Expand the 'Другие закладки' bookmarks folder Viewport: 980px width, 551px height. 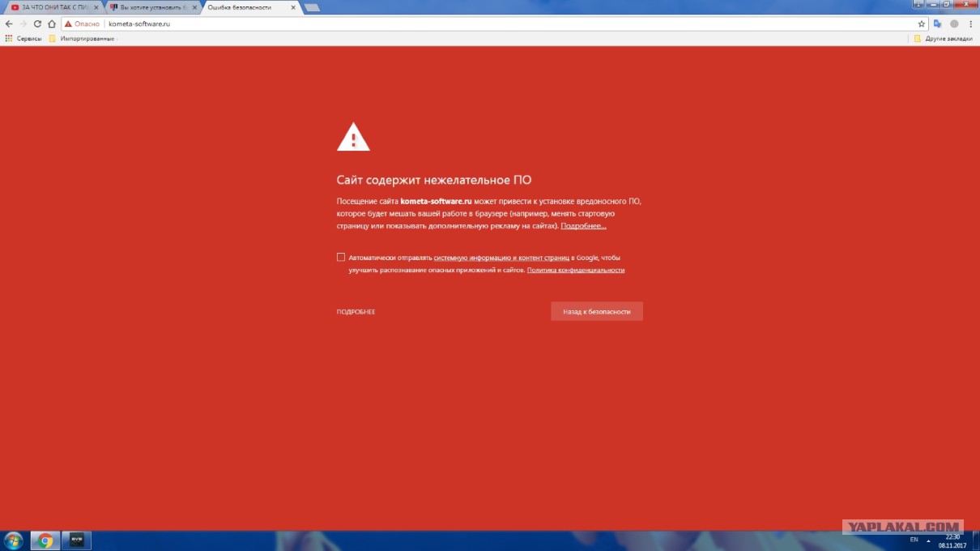click(943, 38)
